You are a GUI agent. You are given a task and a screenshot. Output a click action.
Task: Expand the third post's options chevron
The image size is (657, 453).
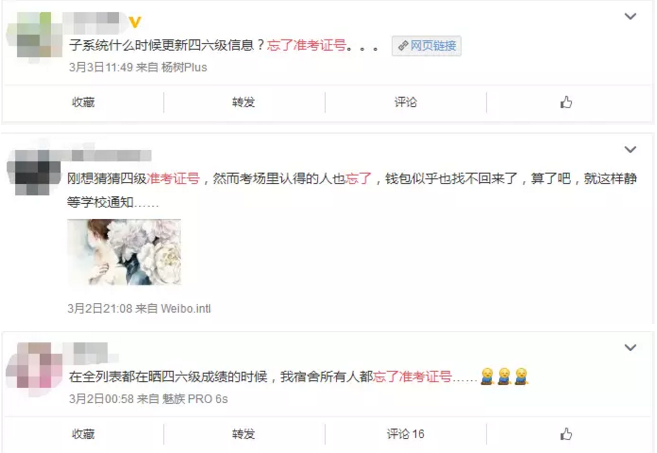(630, 347)
